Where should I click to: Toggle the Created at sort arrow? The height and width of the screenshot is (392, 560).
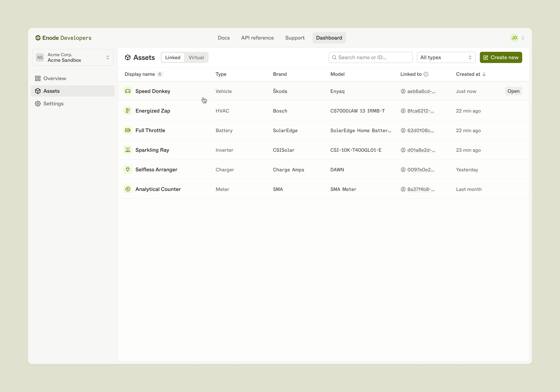click(484, 74)
